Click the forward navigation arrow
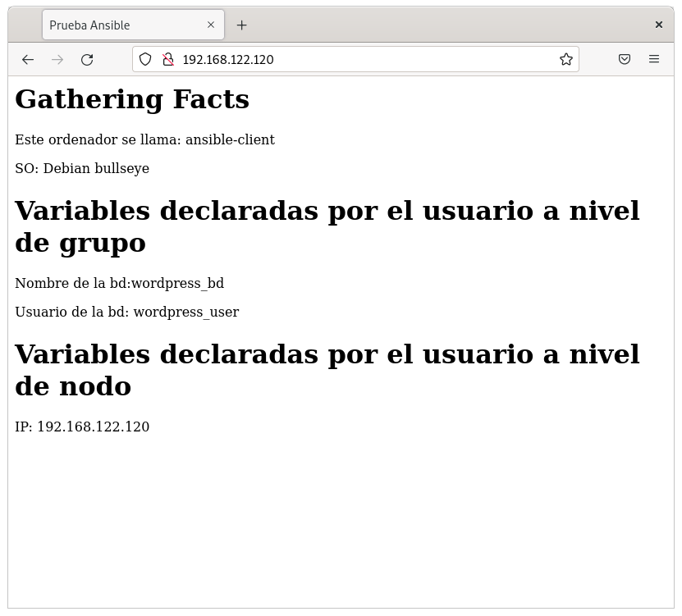682x616 pixels. [x=57, y=59]
